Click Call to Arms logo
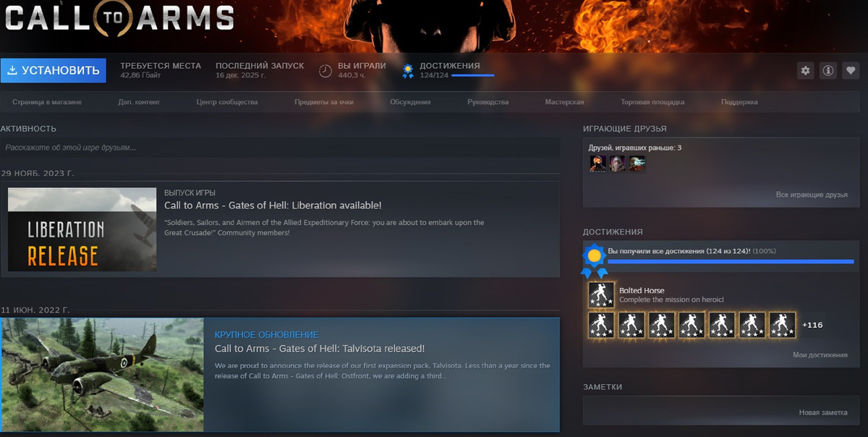The image size is (868, 437). tap(120, 19)
